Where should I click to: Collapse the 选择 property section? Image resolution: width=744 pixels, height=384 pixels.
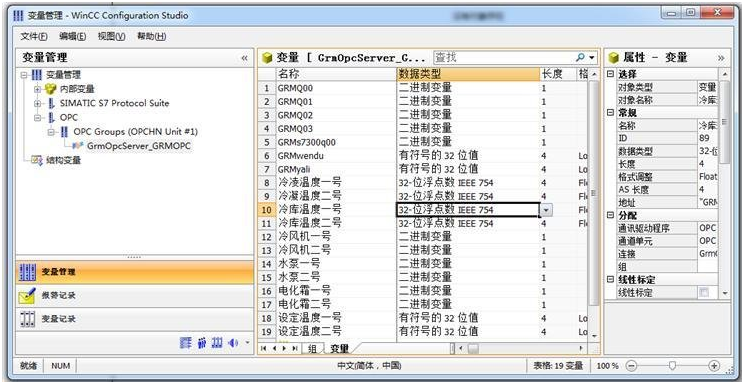pyautogui.click(x=610, y=75)
